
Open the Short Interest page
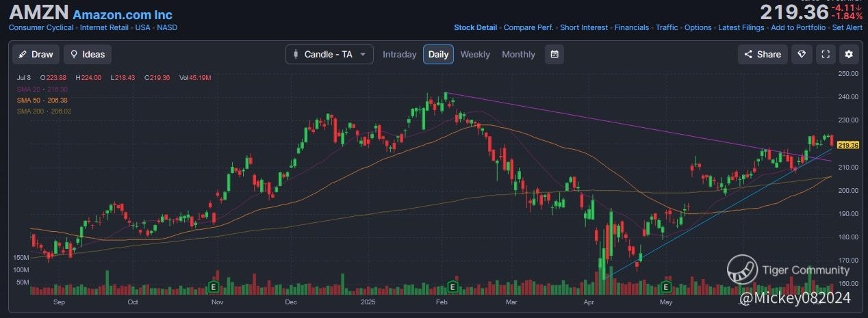[x=583, y=28]
